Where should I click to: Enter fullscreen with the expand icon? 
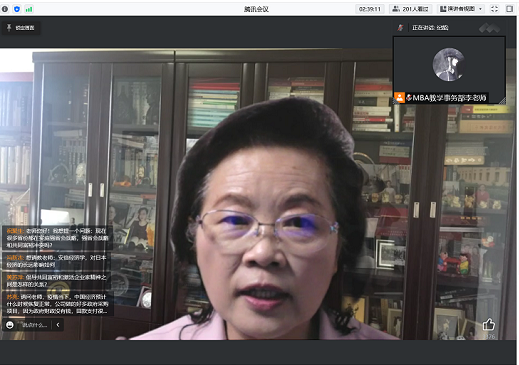tap(495, 9)
